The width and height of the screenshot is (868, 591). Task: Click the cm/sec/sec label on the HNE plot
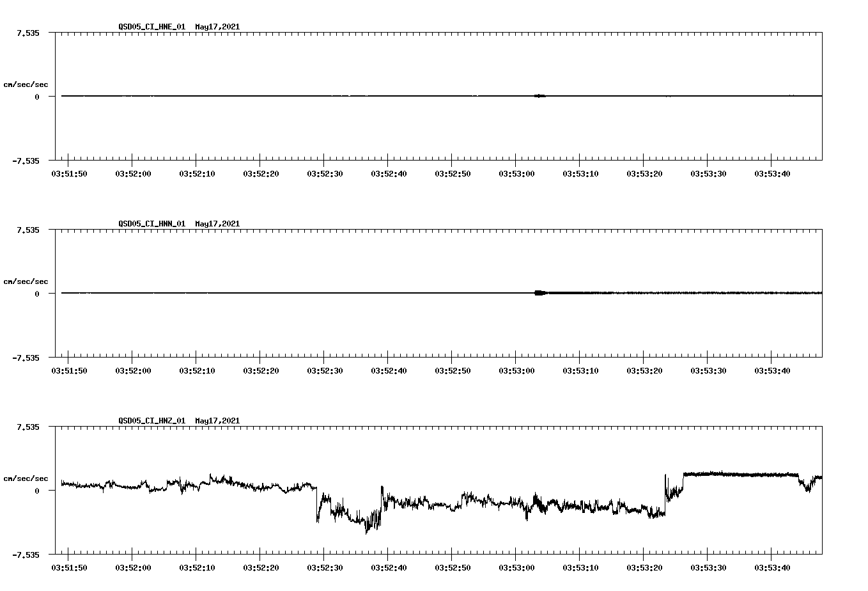tap(26, 84)
